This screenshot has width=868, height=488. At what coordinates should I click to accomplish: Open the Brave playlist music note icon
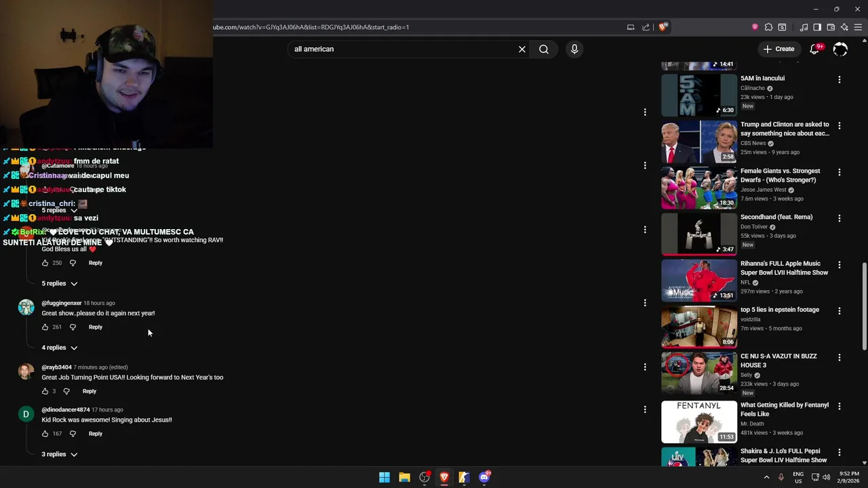click(804, 27)
